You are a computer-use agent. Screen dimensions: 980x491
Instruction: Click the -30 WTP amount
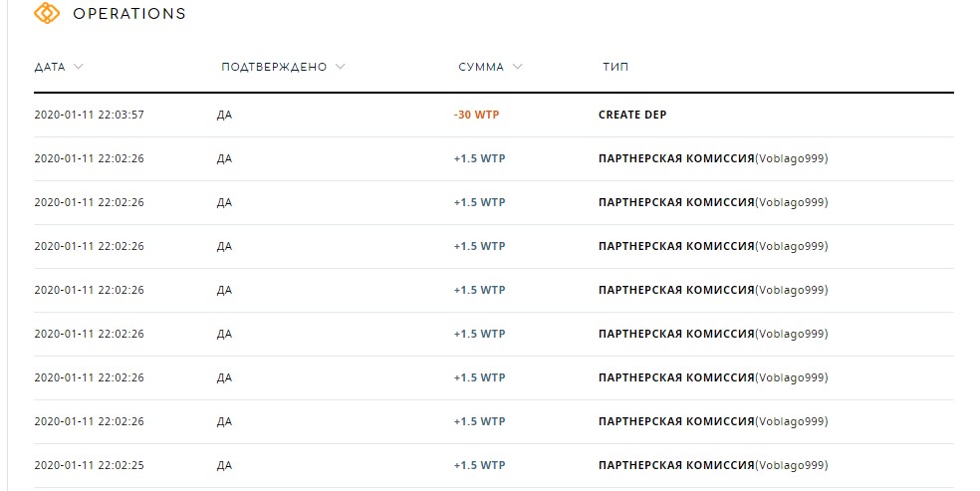click(x=476, y=115)
